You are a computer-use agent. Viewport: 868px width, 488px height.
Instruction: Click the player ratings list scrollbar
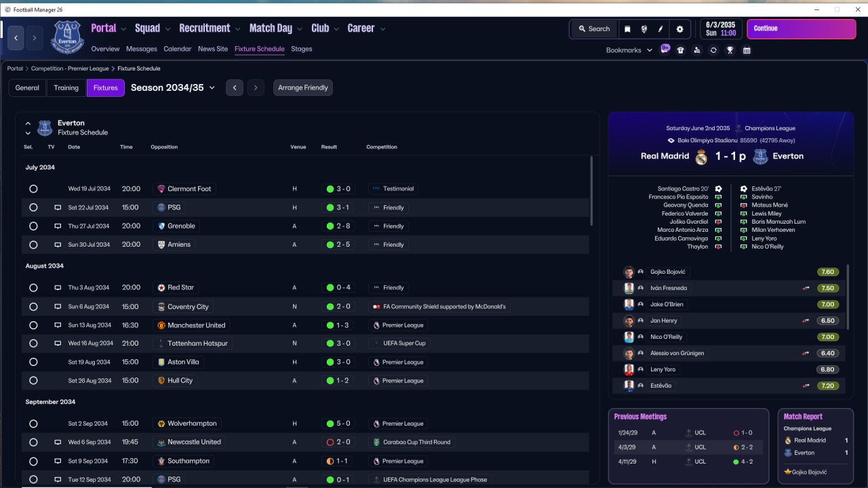[848, 298]
